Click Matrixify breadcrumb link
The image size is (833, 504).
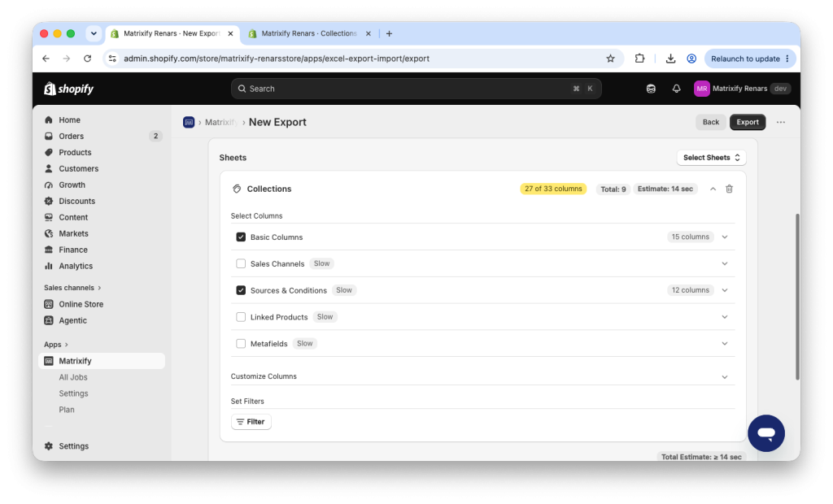(221, 122)
